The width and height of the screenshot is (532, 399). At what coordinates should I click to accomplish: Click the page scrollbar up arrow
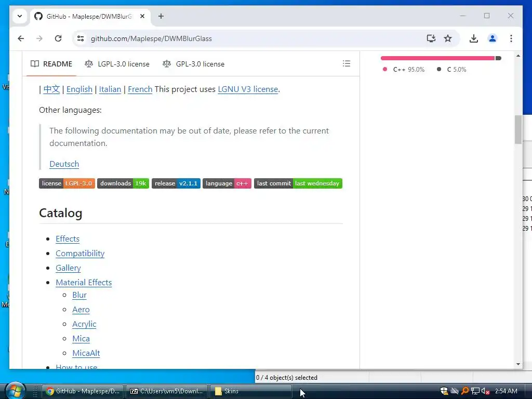pyautogui.click(x=518, y=56)
